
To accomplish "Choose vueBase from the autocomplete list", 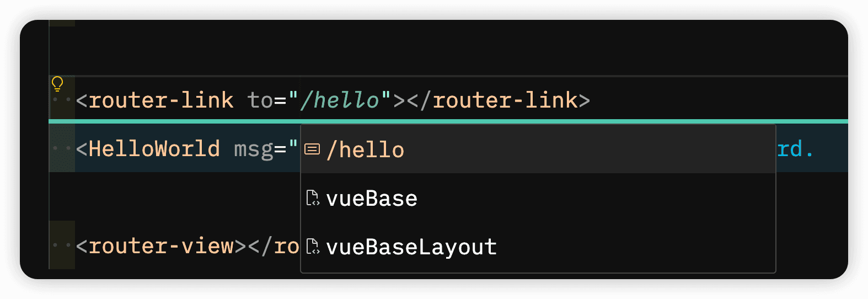I will click(x=371, y=199).
